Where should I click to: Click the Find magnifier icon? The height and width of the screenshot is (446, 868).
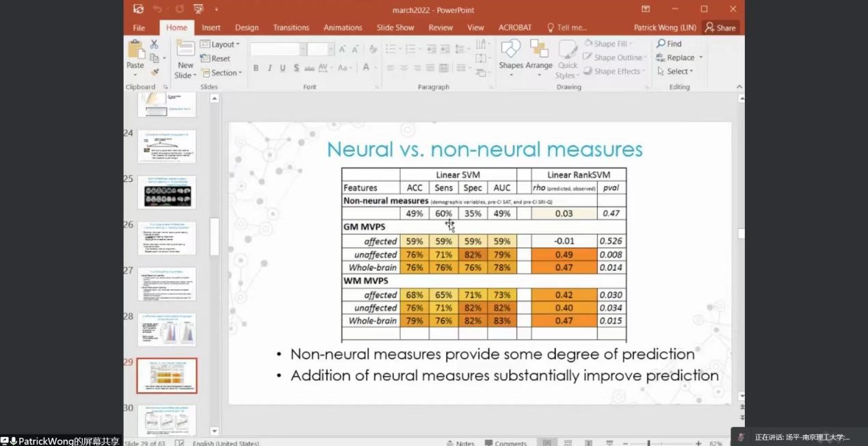(661, 44)
